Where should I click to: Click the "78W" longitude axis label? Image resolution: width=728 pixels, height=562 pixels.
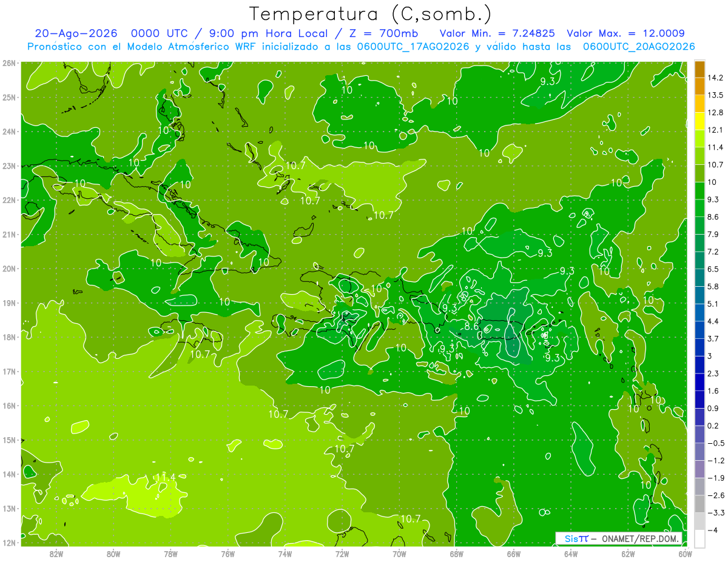(x=170, y=554)
